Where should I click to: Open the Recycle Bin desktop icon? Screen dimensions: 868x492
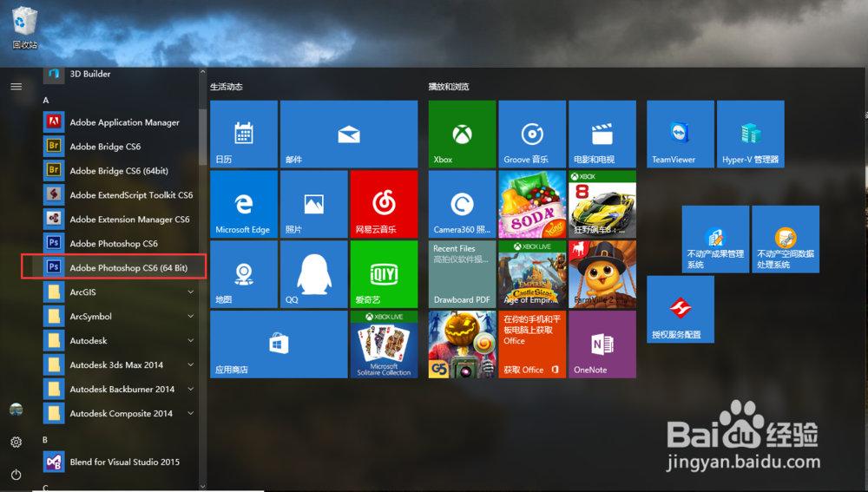click(24, 28)
